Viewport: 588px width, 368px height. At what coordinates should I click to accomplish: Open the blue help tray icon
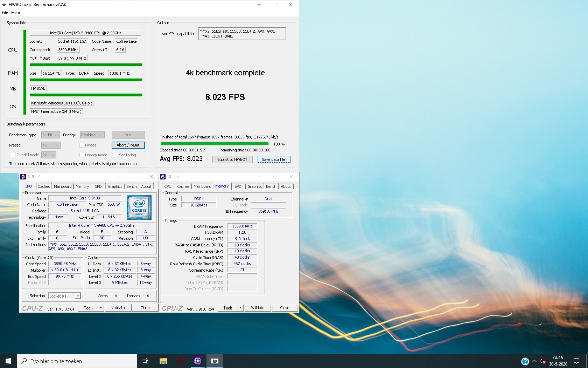click(x=525, y=361)
